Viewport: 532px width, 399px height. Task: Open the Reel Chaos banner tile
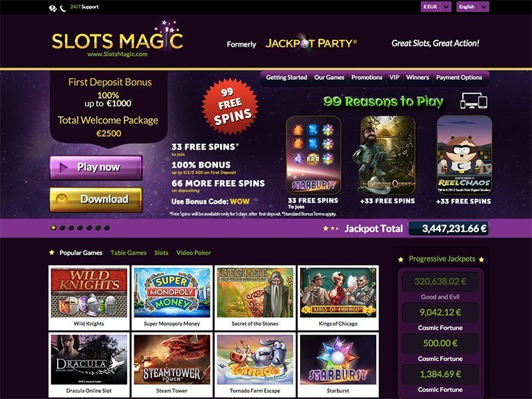click(x=464, y=155)
